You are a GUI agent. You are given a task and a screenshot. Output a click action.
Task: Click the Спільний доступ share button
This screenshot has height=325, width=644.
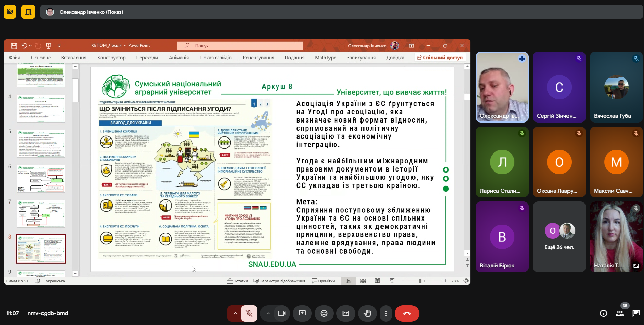click(x=440, y=58)
